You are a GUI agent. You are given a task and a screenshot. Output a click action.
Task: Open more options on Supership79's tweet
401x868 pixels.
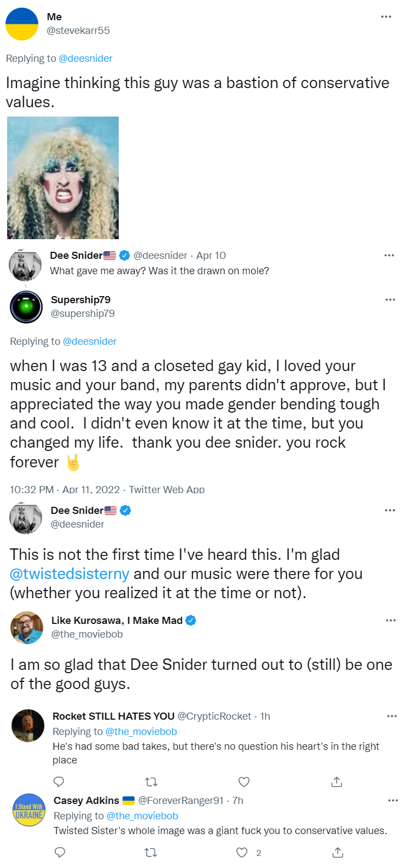390,300
